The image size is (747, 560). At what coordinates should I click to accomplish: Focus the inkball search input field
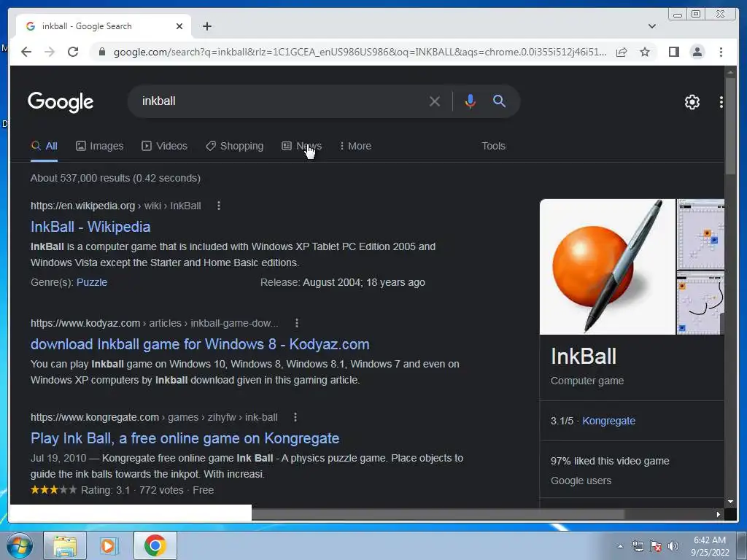tap(281, 101)
